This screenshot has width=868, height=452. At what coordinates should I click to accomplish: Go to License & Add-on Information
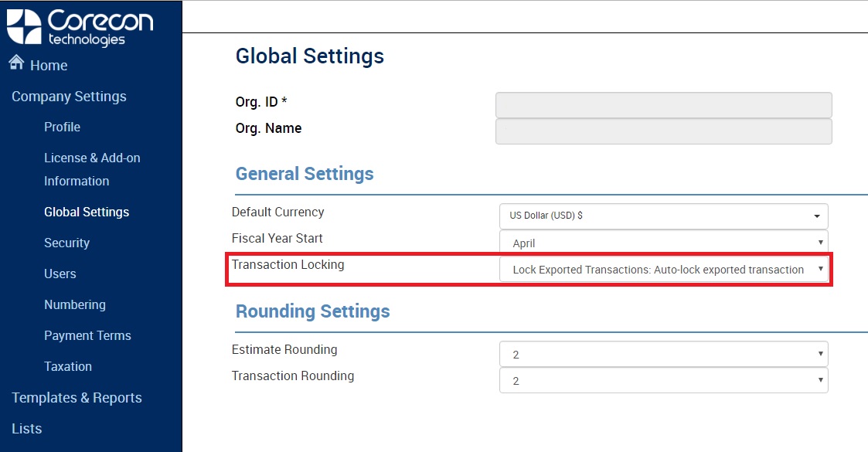point(92,169)
